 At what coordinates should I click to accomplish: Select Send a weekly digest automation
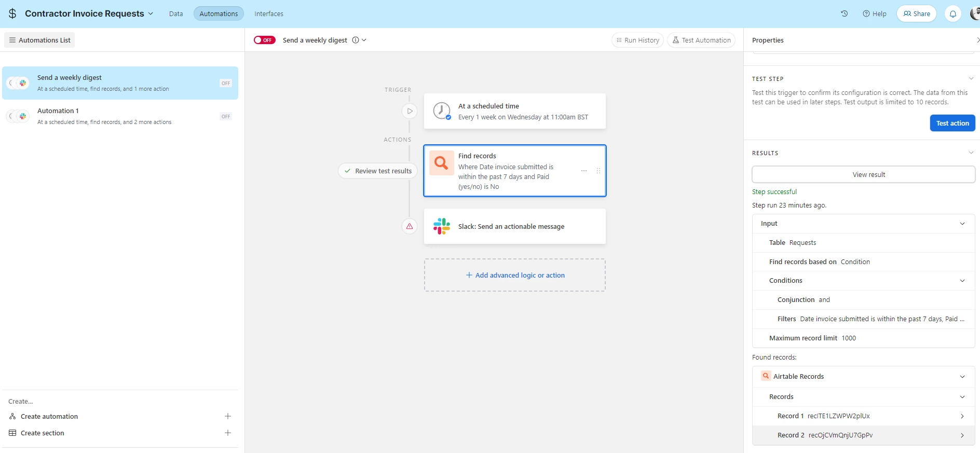[120, 83]
